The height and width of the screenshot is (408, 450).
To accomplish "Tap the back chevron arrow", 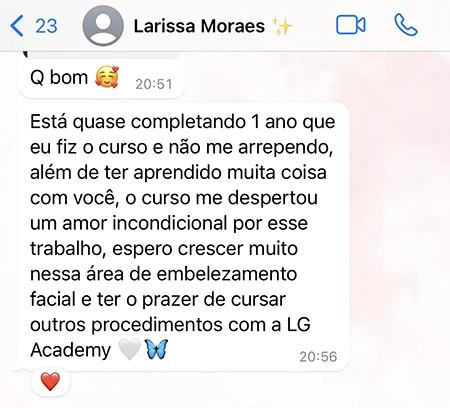I will (x=17, y=26).
